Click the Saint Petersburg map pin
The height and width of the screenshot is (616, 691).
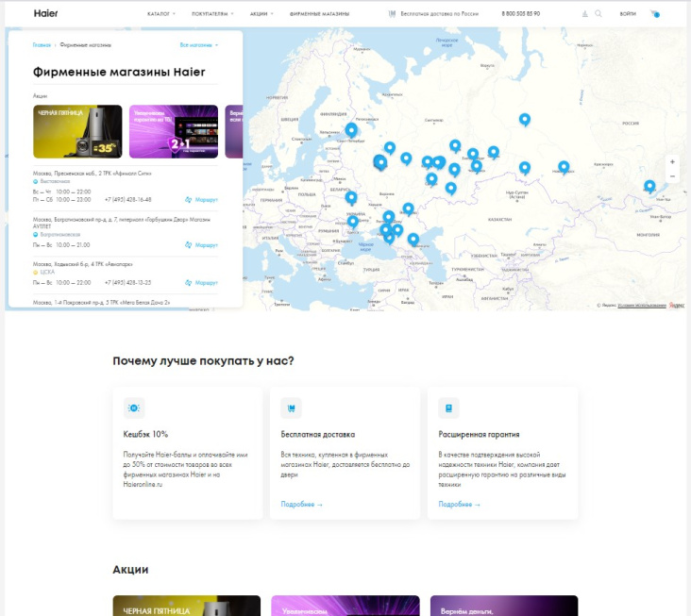pyautogui.click(x=351, y=130)
